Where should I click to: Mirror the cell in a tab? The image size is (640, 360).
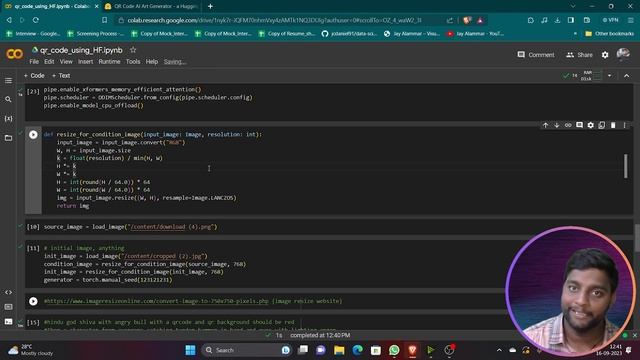coord(602,125)
